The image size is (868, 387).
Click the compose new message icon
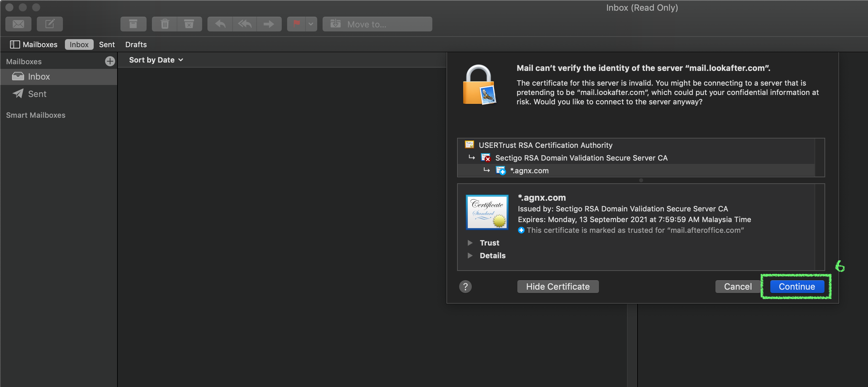(50, 24)
